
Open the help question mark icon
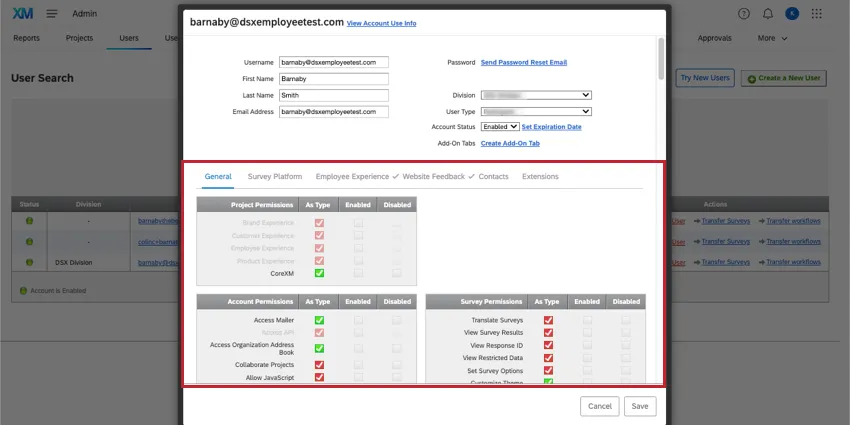pyautogui.click(x=743, y=14)
